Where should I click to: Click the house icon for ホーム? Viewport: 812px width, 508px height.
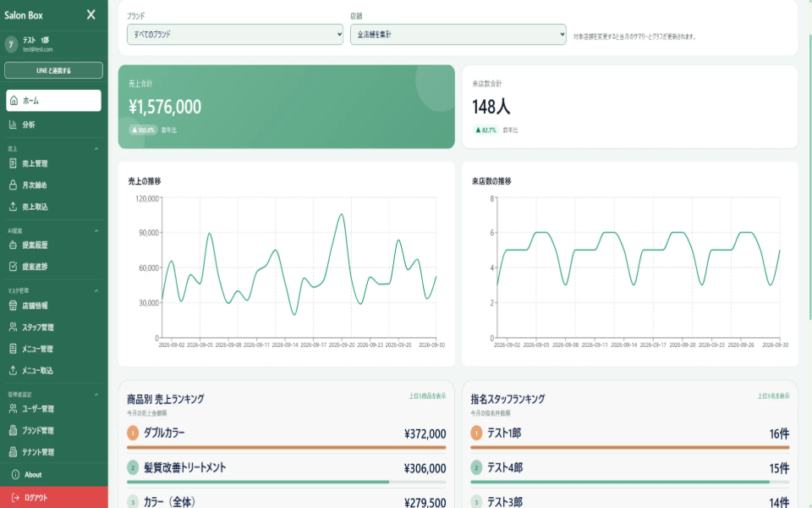[14, 101]
